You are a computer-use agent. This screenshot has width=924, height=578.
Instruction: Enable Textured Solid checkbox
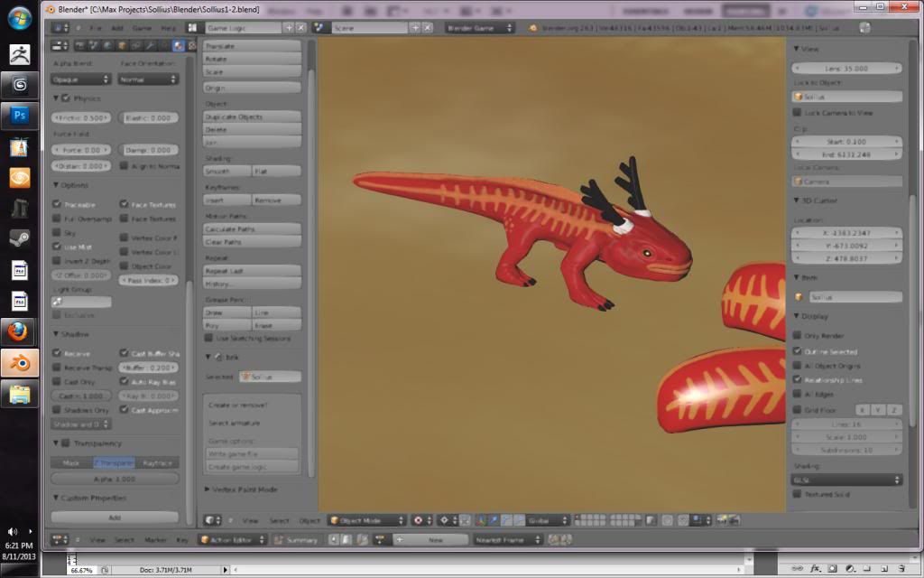(798, 494)
